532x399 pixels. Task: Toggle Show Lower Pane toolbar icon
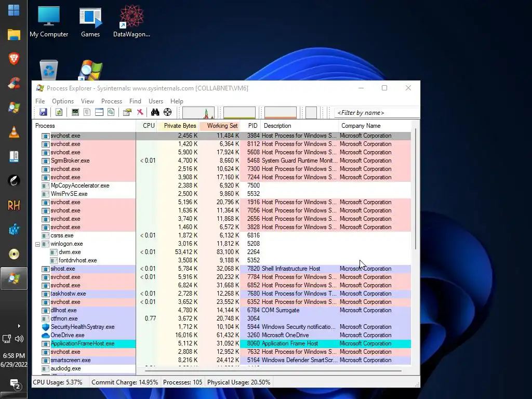99,112
